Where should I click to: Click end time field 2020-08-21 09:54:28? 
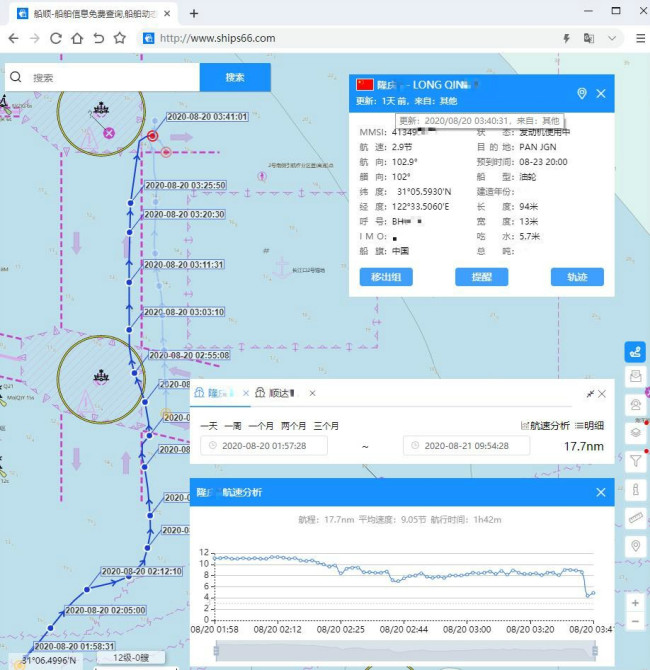466,446
